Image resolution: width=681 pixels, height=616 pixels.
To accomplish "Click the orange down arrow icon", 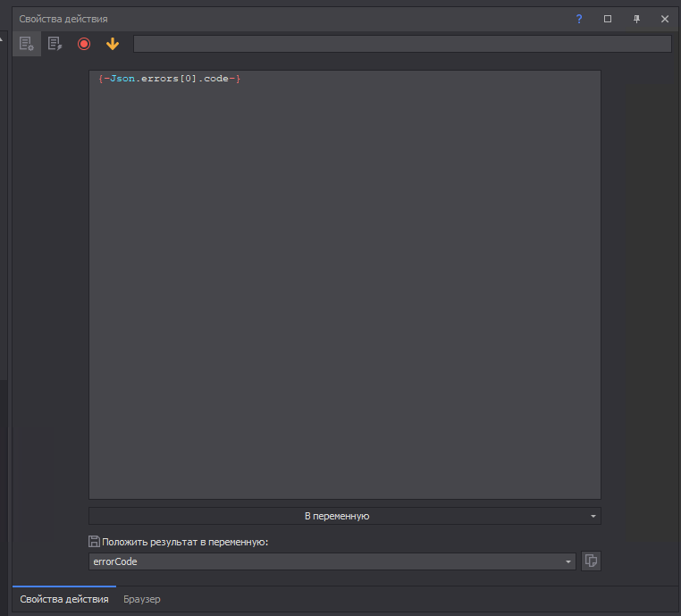I will click(x=113, y=44).
